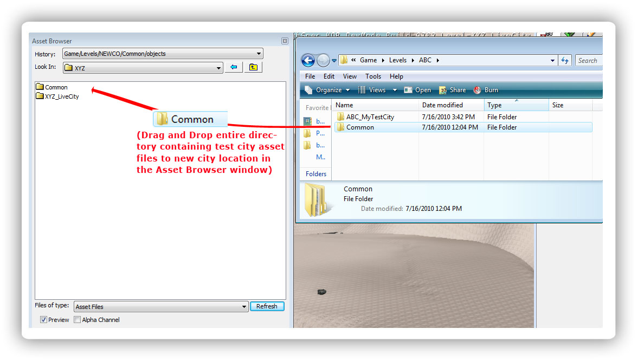
Task: Open the History path dropdown
Action: (259, 53)
